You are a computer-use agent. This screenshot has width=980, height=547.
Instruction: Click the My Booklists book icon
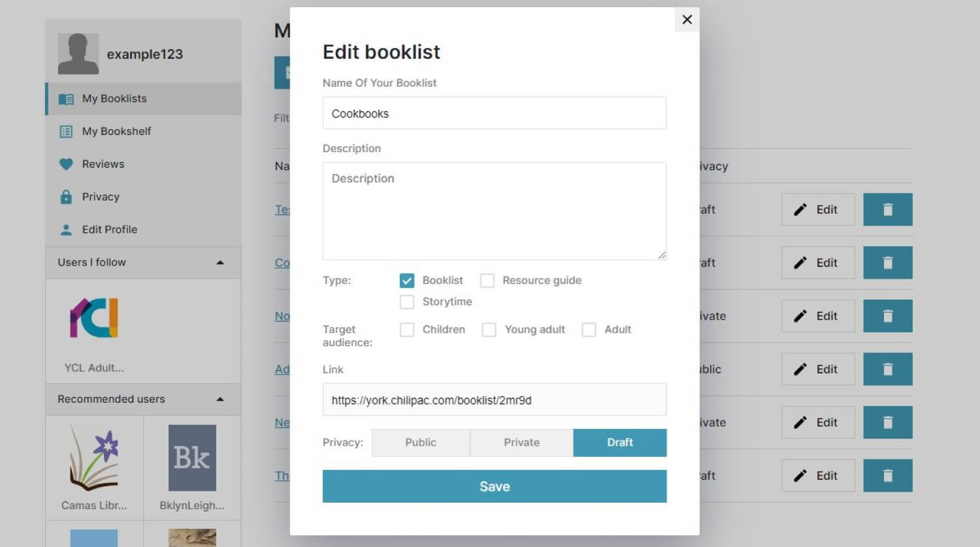(66, 99)
